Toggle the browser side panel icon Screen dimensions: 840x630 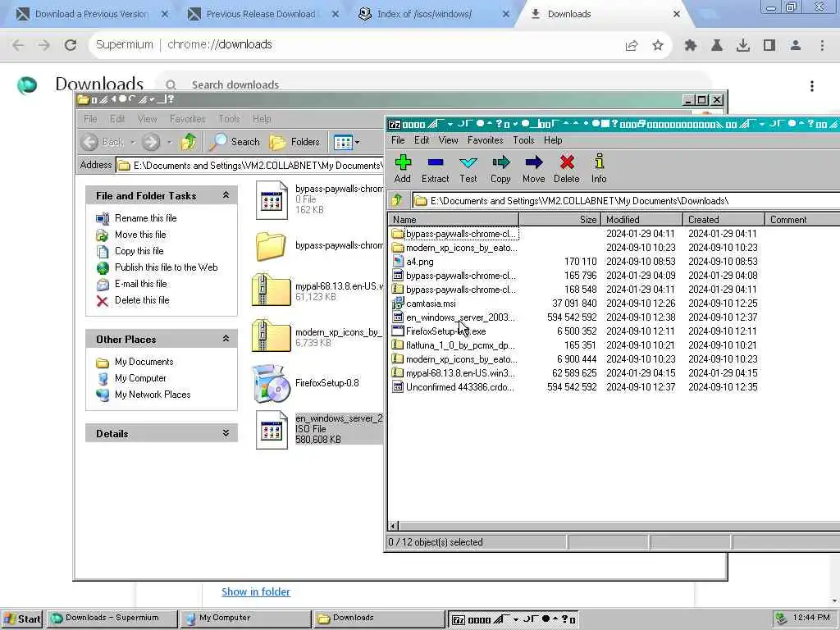tap(769, 45)
